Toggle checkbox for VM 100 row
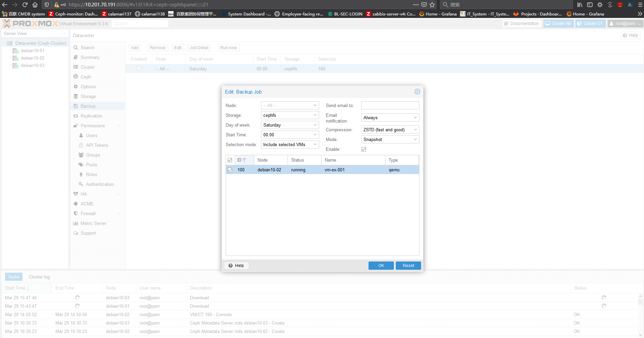This screenshot has height=338, width=644. [x=230, y=170]
